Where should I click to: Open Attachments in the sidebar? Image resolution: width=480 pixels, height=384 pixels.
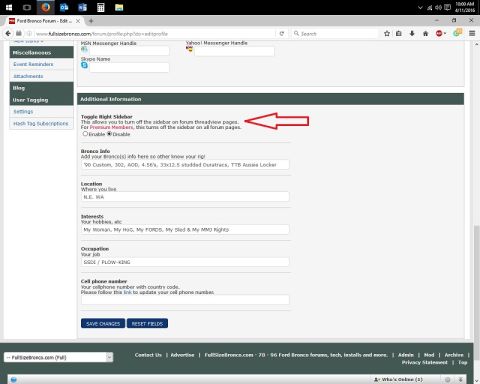pyautogui.click(x=28, y=76)
